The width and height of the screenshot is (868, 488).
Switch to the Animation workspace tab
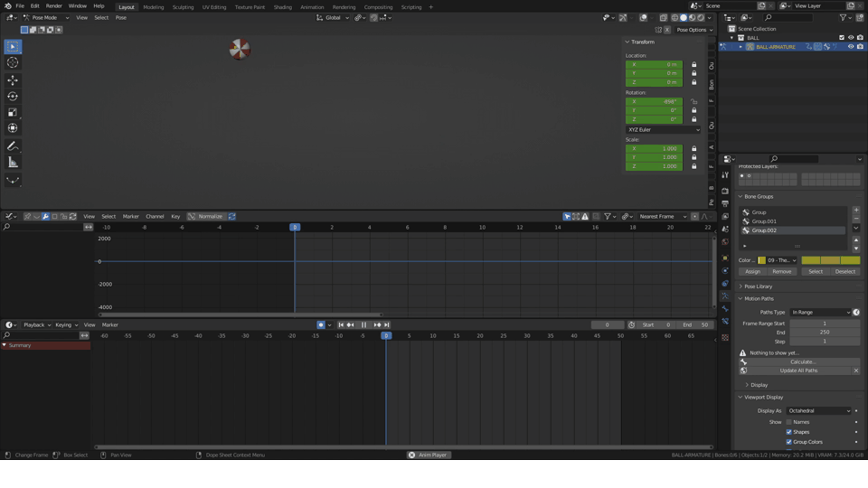312,7
